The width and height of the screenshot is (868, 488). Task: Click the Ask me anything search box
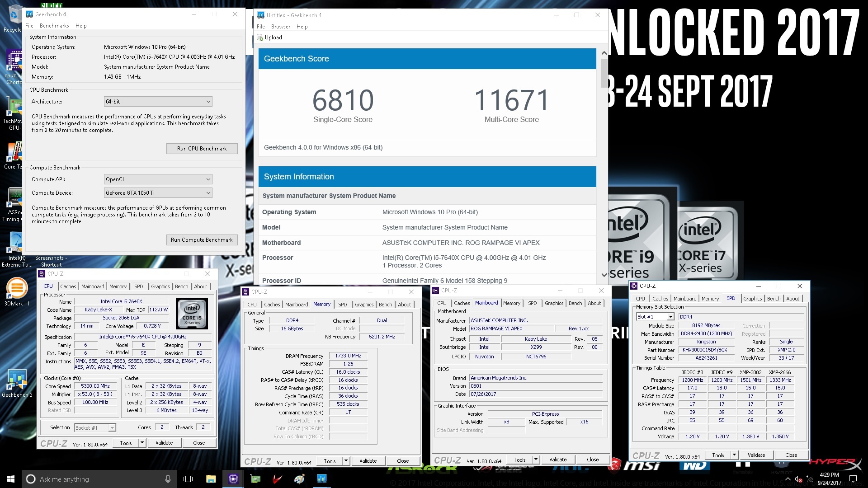point(99,479)
